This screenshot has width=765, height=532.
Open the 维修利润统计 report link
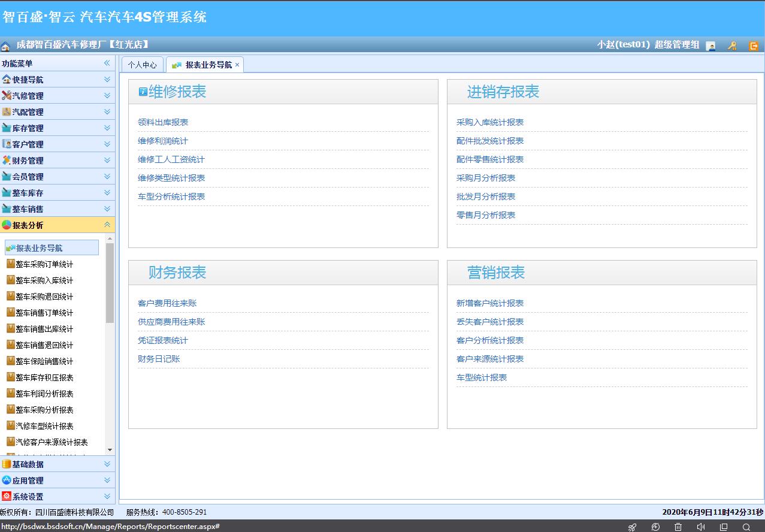coord(163,141)
